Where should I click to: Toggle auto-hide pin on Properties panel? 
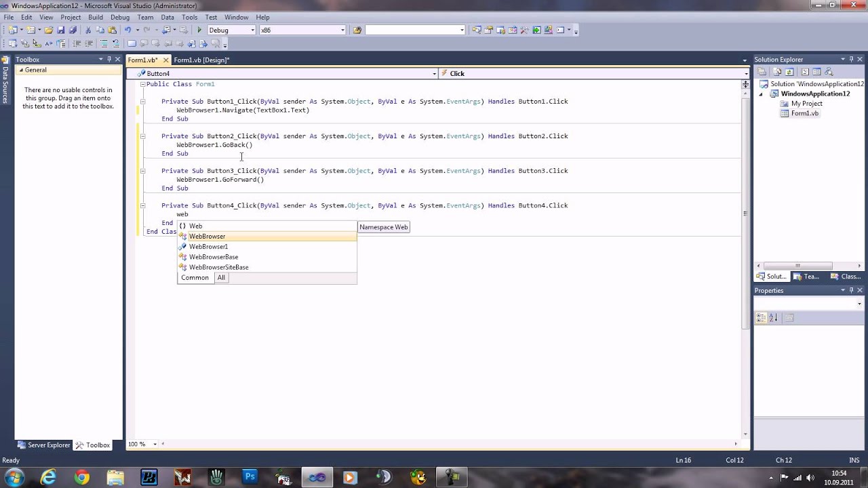[x=851, y=290]
